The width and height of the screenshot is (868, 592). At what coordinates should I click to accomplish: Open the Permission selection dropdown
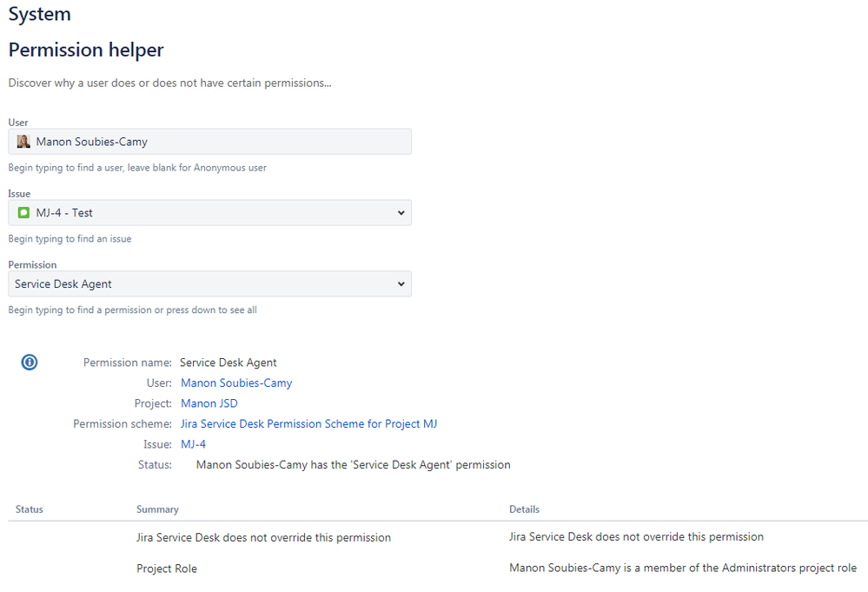pos(209,283)
